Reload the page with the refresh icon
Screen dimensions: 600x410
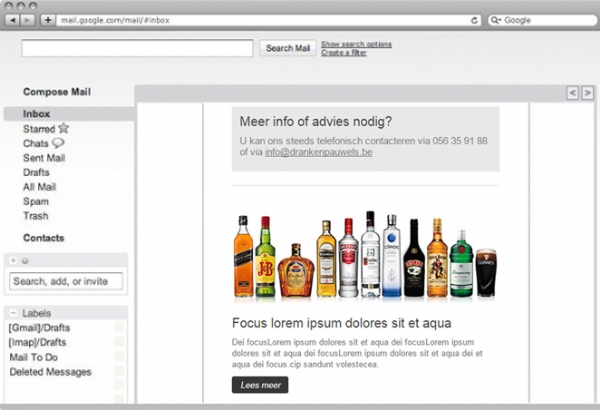pyautogui.click(x=474, y=20)
